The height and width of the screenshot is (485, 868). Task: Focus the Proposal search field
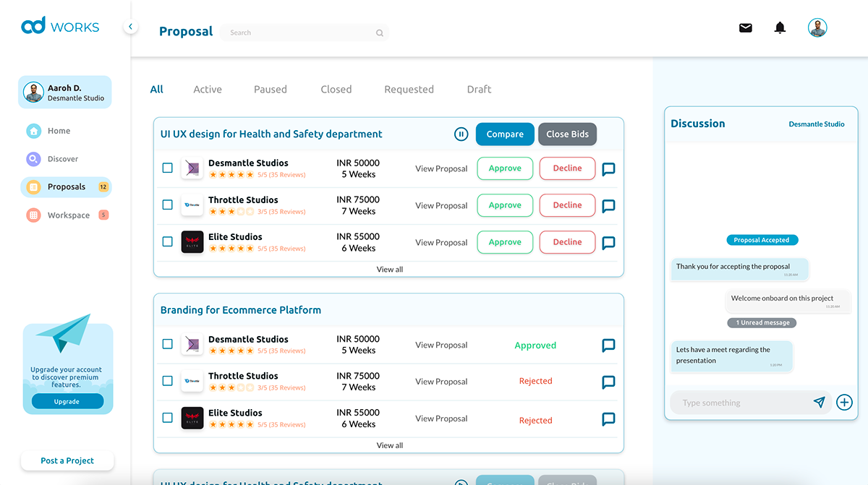305,33
